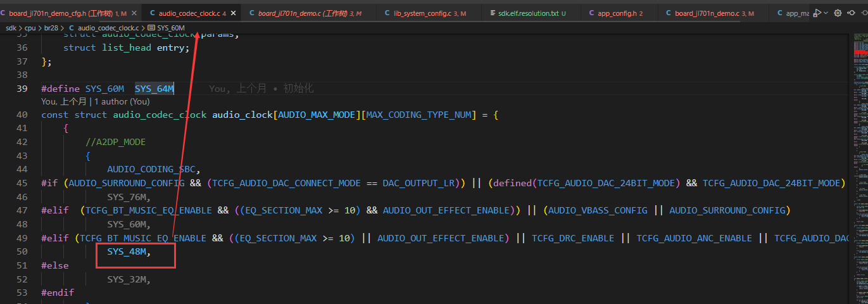Click the highlighted SYS_64M token
Viewport: 868px width, 304px height.
click(154, 89)
